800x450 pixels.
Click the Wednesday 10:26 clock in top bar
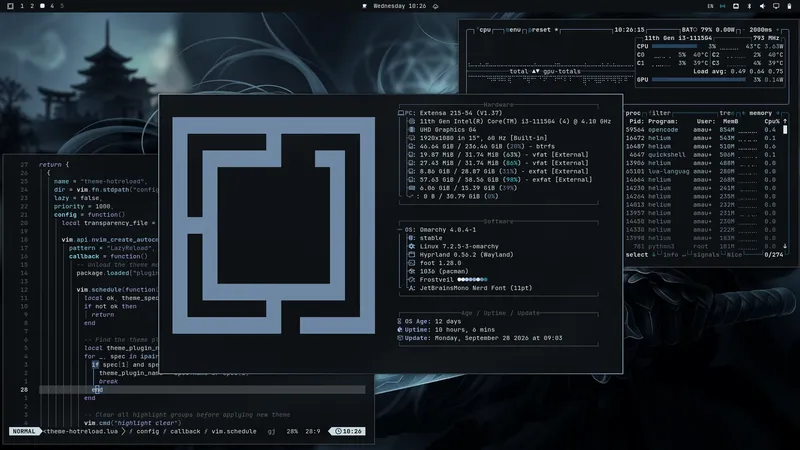click(399, 6)
